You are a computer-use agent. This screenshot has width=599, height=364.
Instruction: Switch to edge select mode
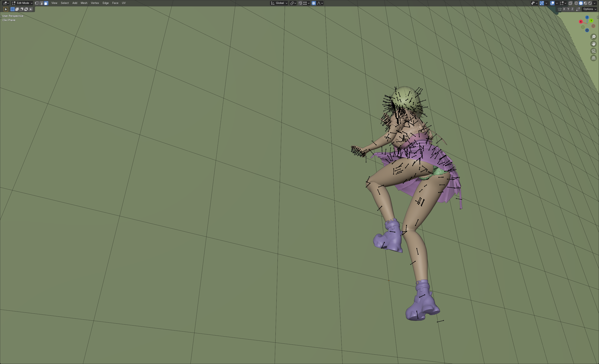[41, 3]
